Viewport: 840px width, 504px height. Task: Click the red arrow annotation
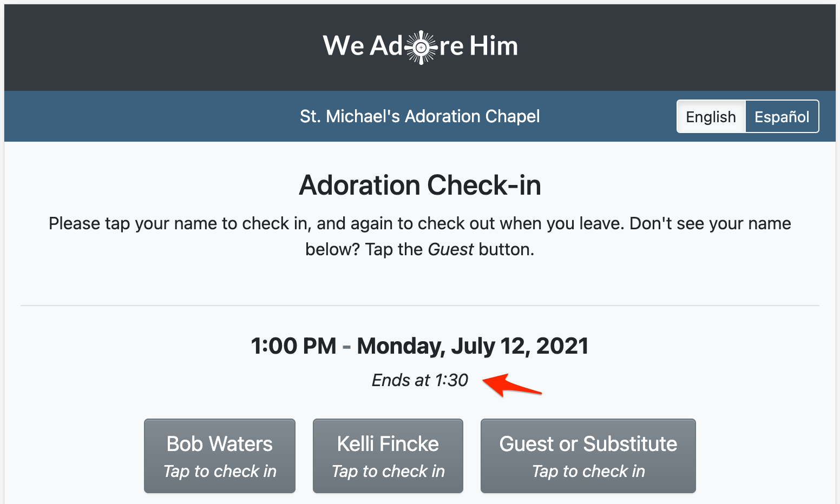point(511,384)
